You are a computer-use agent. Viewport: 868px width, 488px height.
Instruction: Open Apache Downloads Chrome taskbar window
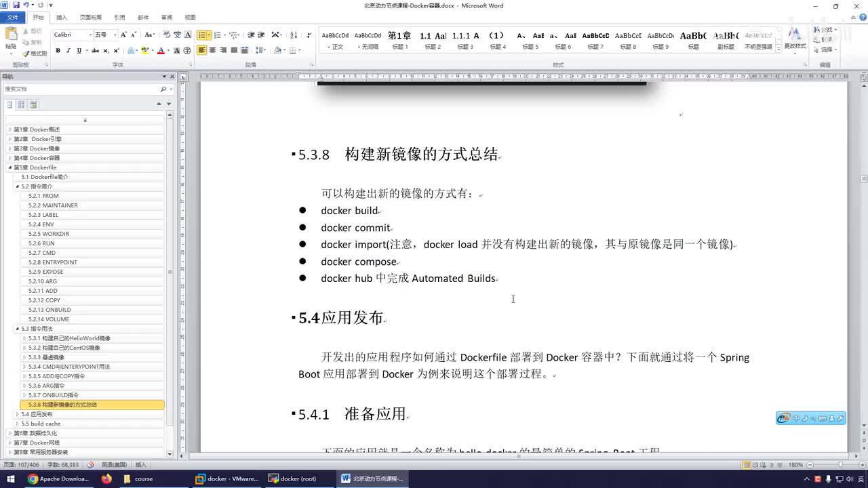point(58,479)
